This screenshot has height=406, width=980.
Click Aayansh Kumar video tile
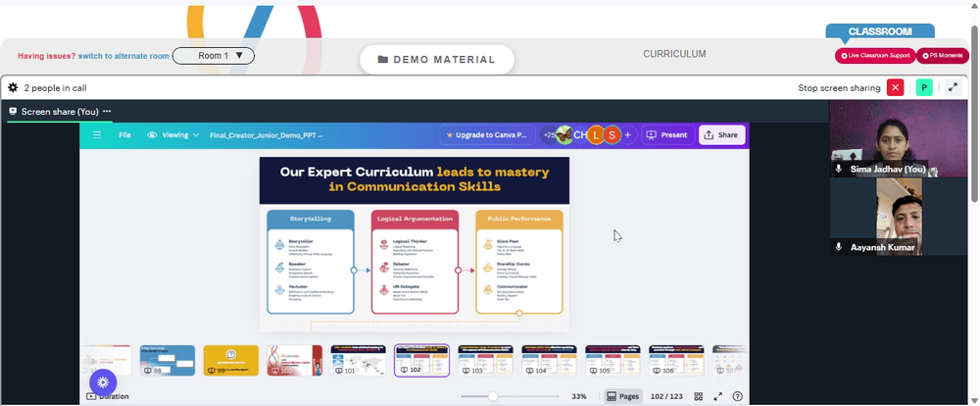click(x=900, y=217)
